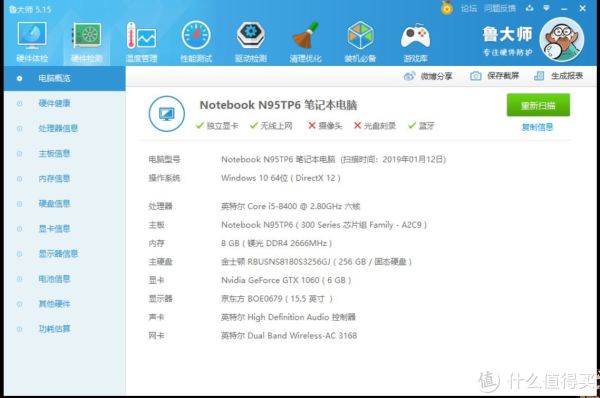600x398 pixels.
Task: Open the 硬件体检 hardware checkup icon
Action: click(x=32, y=42)
